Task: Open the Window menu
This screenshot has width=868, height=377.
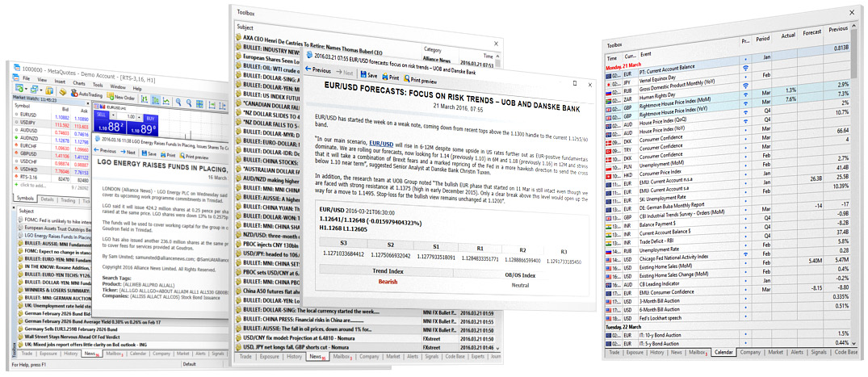Action: [x=118, y=87]
